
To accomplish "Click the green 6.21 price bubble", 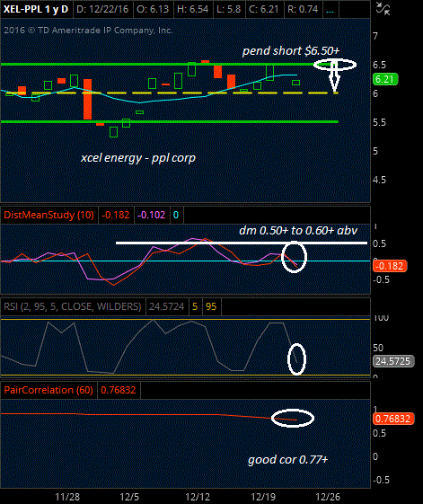I will point(385,79).
